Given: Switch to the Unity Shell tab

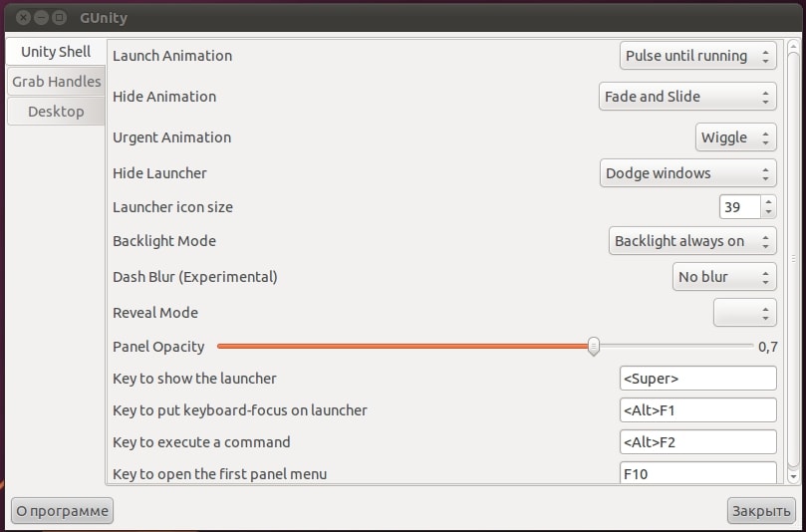Looking at the screenshot, I should (56, 52).
